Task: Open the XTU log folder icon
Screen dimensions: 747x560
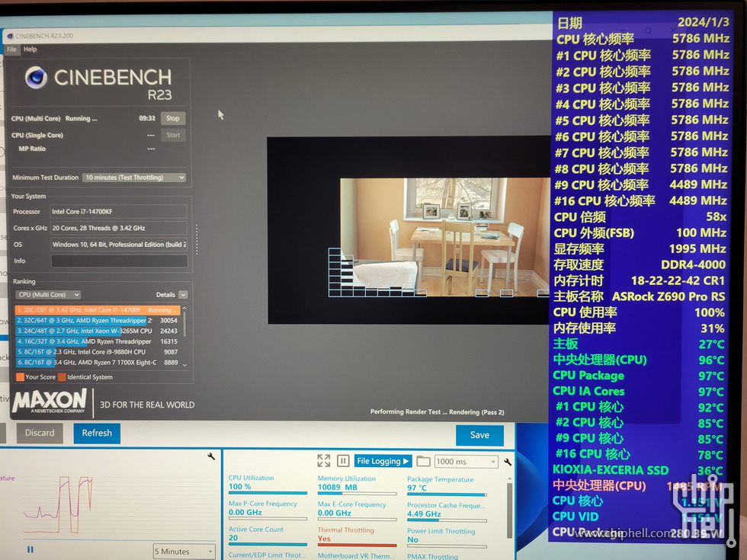Action: pos(423,462)
